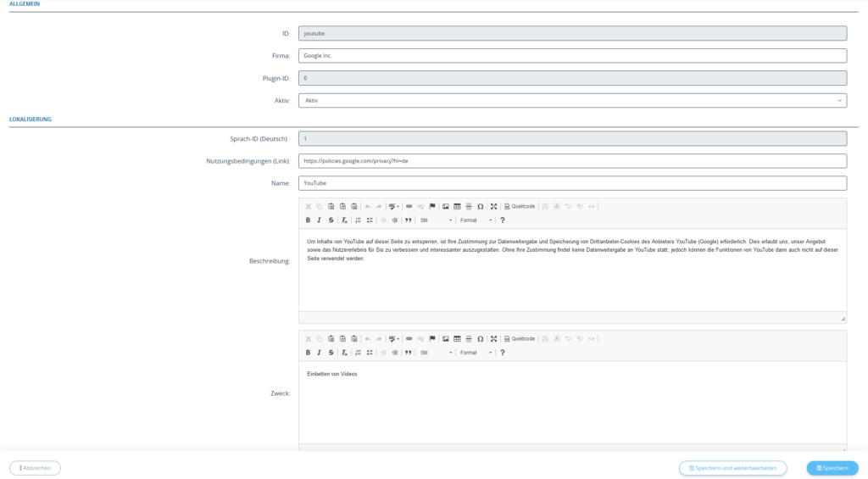This screenshot has width=868, height=479.
Task: Insert a link in Zweck editor
Action: pos(409,339)
